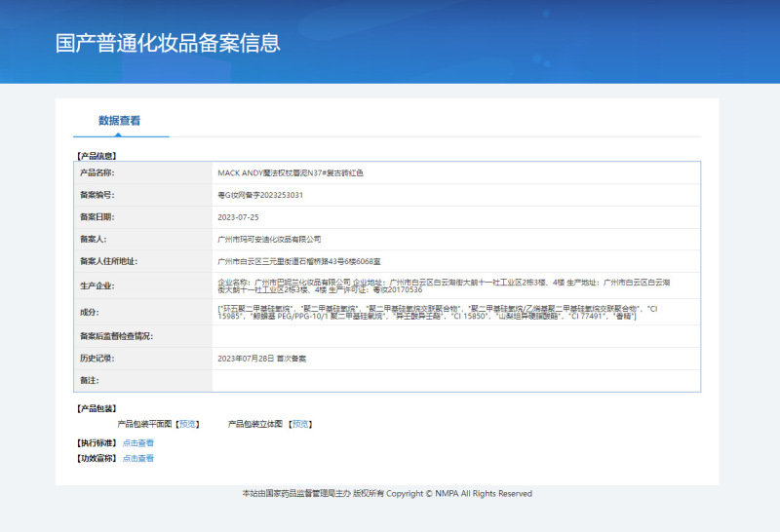Click the 生产企业 row label
The image size is (780, 532).
point(97,285)
